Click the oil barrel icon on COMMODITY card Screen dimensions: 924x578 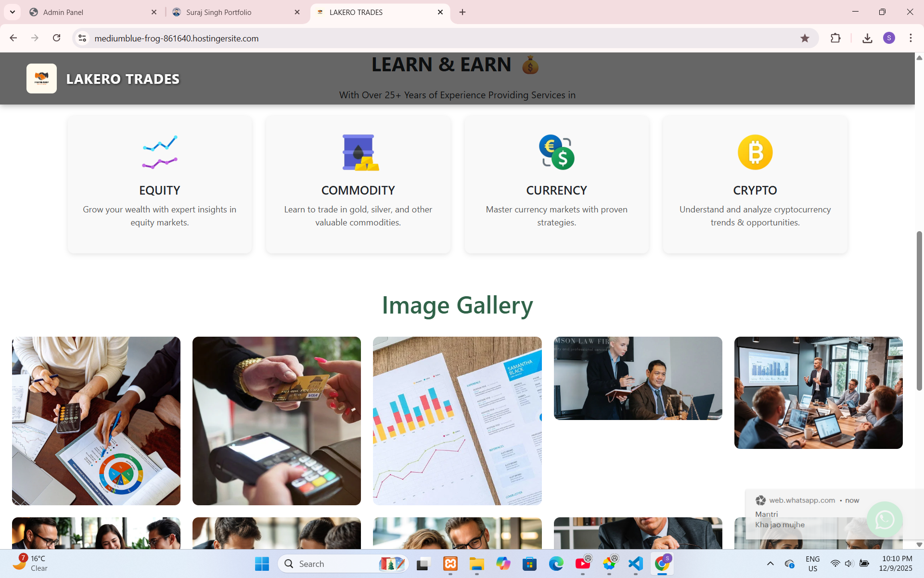click(x=358, y=152)
